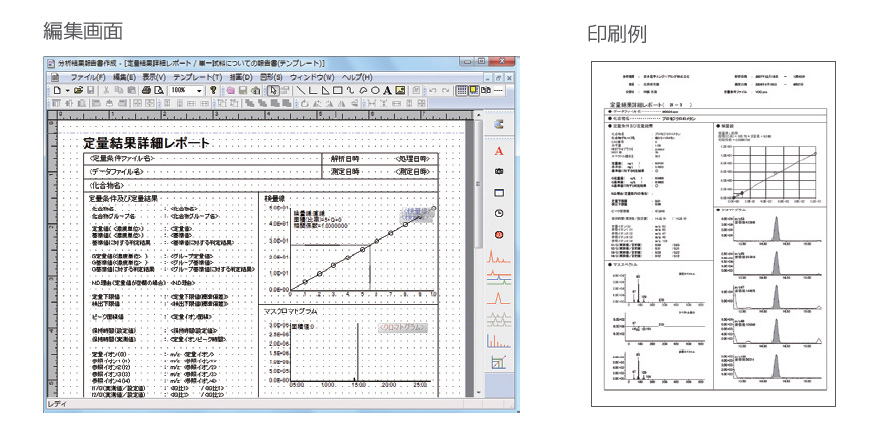Open the ファイル(F) menu
Viewport: 880px width, 430px height.
(x=88, y=77)
